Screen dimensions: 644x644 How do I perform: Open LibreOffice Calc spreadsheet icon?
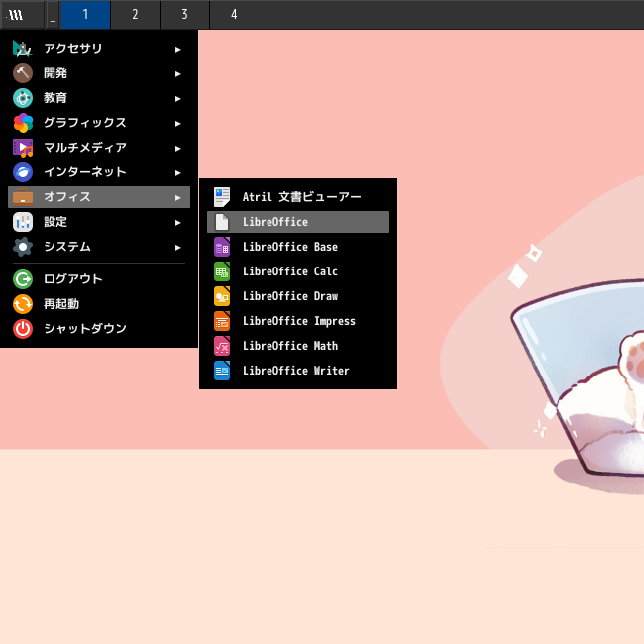[222, 271]
